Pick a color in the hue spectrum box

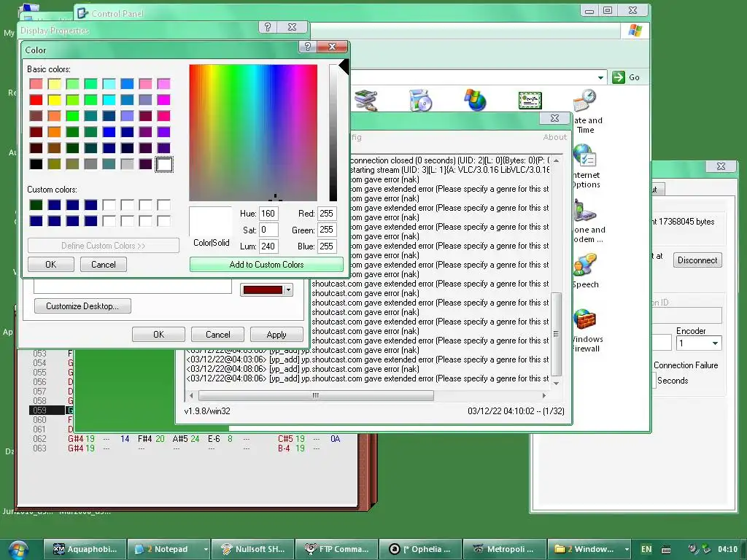(x=253, y=133)
